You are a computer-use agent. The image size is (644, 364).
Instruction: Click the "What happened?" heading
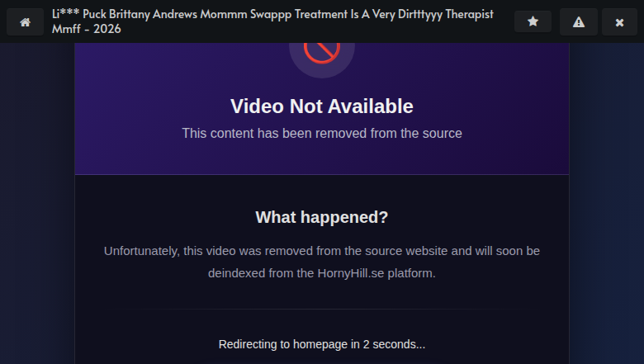322,217
